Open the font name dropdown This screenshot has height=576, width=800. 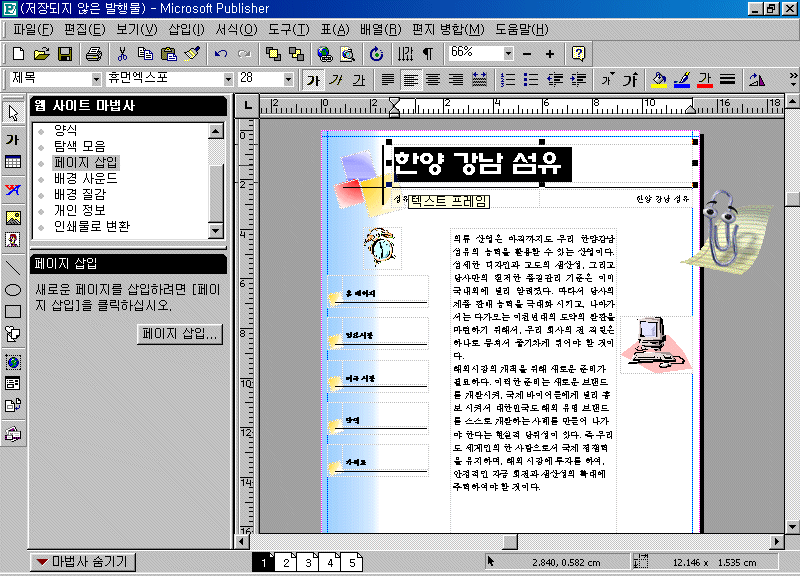tap(227, 79)
